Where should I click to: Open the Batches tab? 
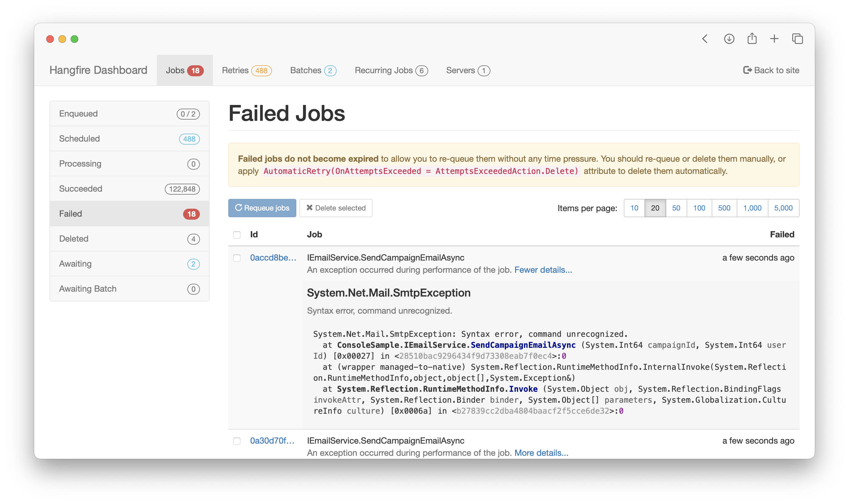(x=313, y=70)
